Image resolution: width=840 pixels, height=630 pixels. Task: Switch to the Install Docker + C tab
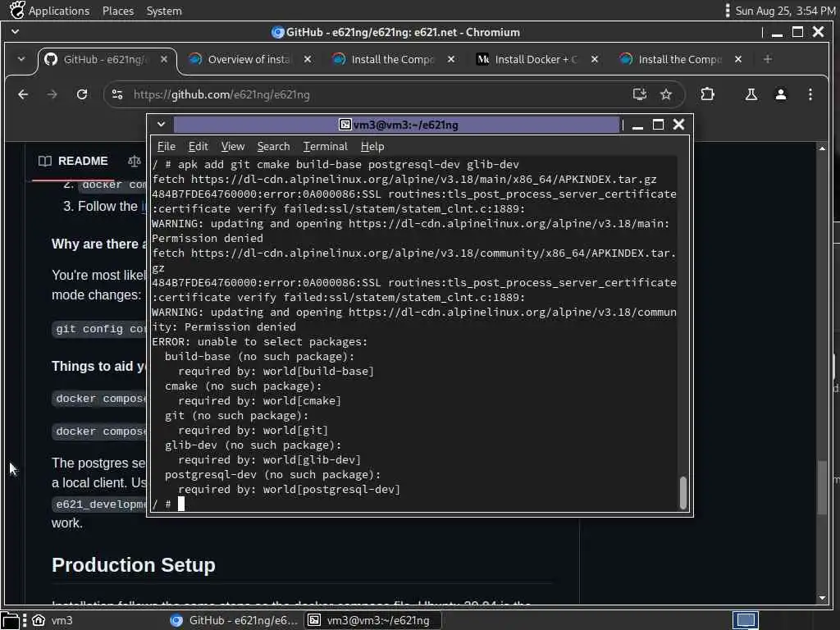pos(536,59)
